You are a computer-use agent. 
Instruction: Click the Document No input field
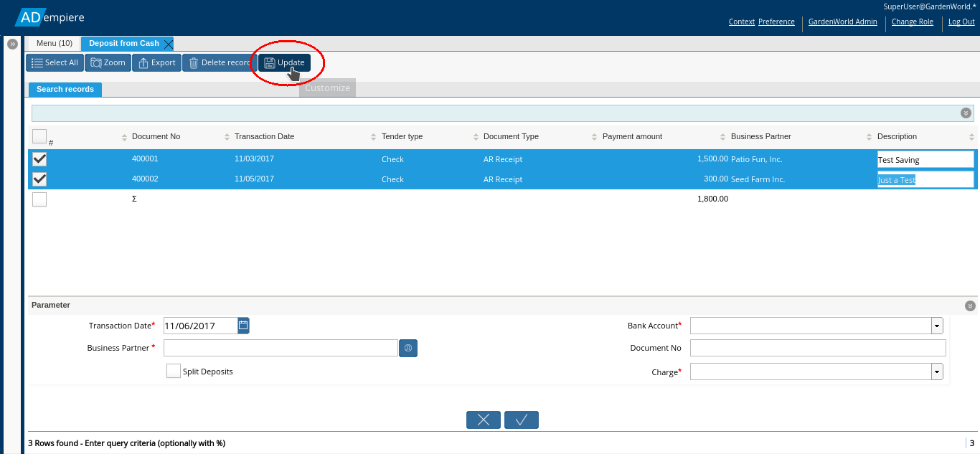coord(817,348)
